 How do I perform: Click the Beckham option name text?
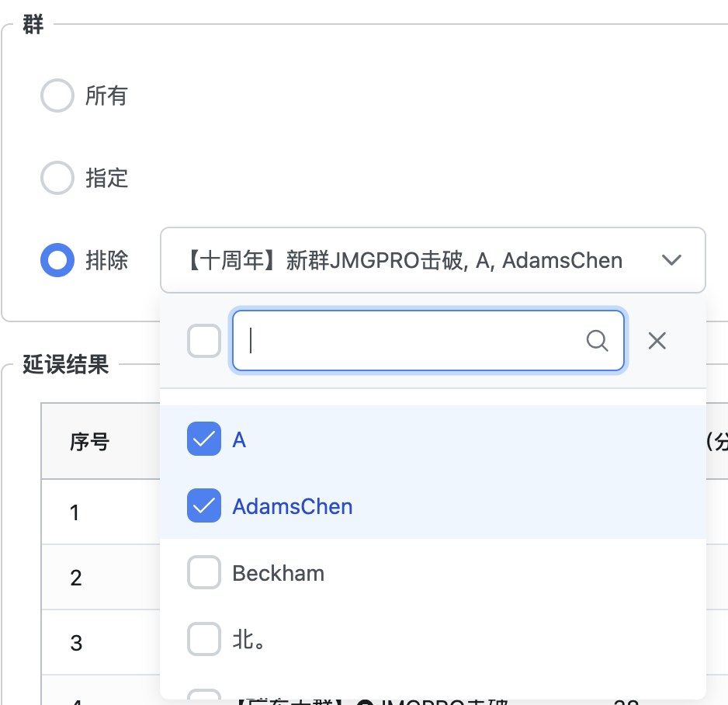(278, 574)
